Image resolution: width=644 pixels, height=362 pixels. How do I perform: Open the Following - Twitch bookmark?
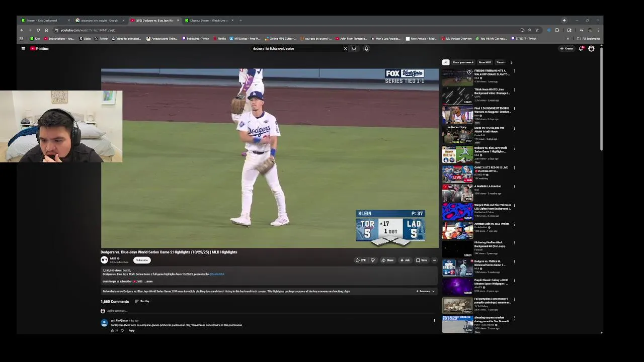[196, 39]
